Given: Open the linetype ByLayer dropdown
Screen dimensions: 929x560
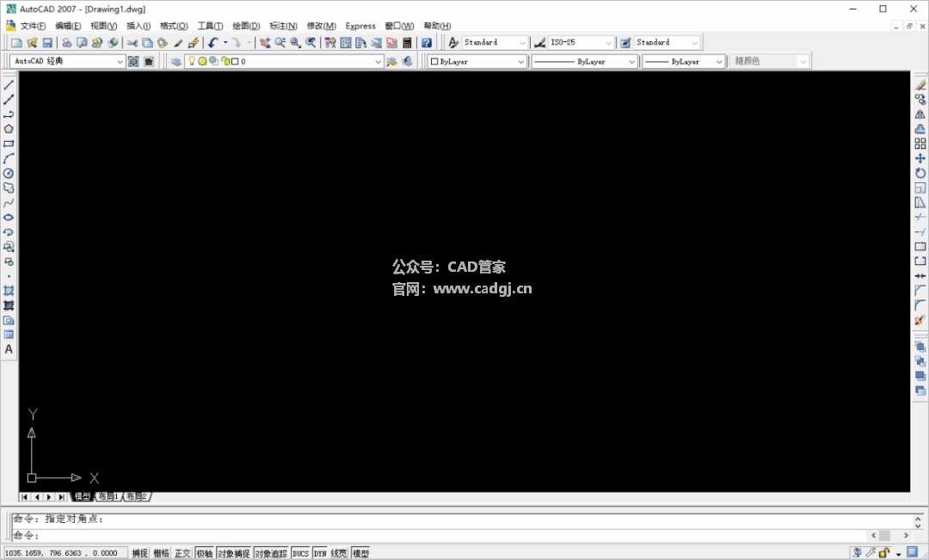Looking at the screenshot, I should click(x=631, y=61).
